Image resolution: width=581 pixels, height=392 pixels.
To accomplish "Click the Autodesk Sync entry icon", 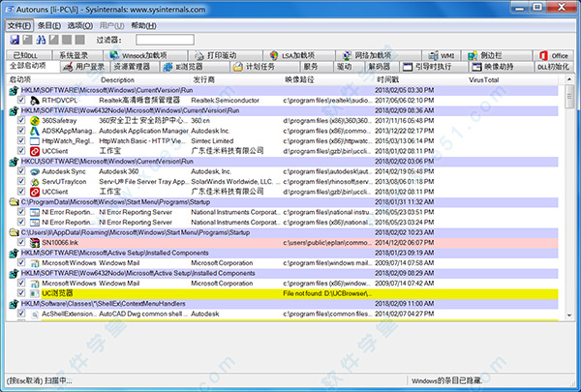I will point(35,171).
